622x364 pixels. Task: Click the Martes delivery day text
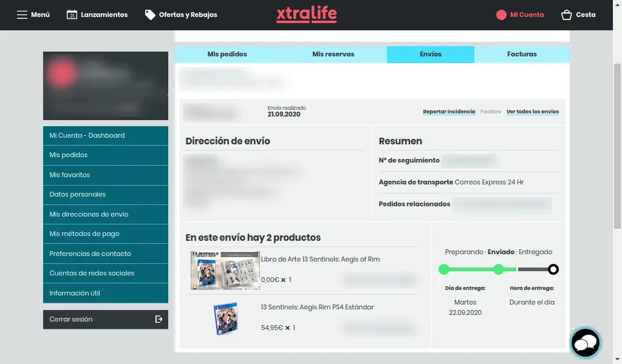[465, 302]
